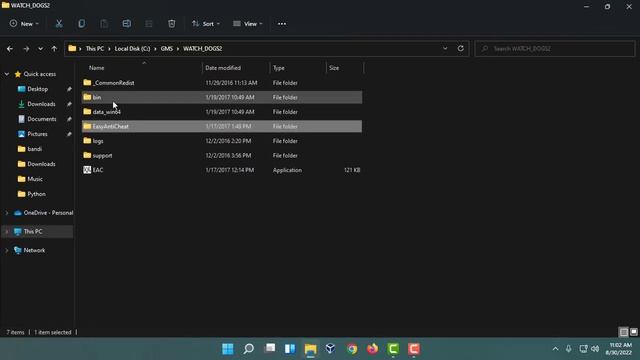Select the support folder
The height and width of the screenshot is (360, 640).
click(222, 156)
